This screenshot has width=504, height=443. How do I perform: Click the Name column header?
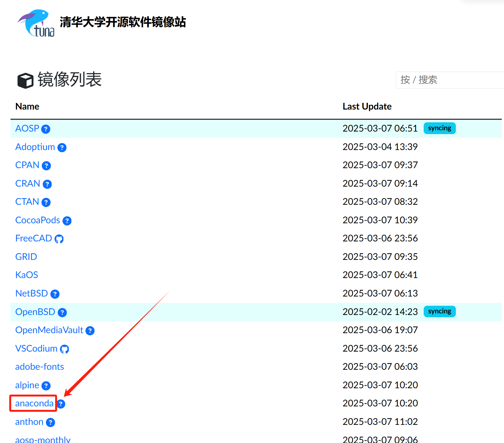click(27, 106)
